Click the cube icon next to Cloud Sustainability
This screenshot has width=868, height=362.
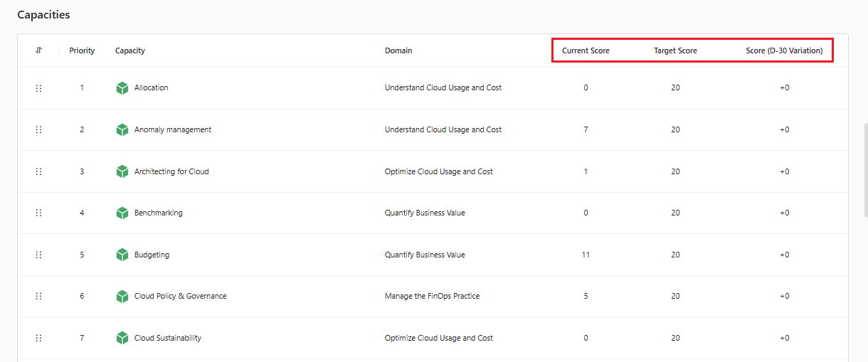tap(122, 338)
